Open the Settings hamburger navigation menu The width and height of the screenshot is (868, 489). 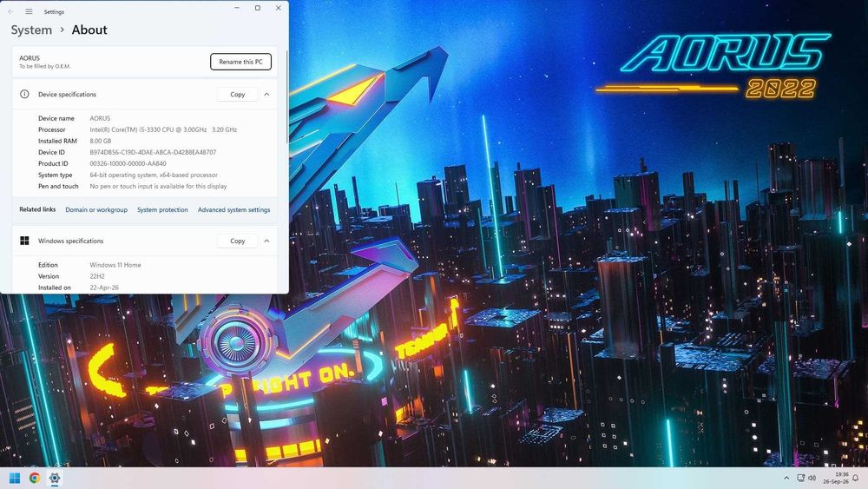click(29, 11)
